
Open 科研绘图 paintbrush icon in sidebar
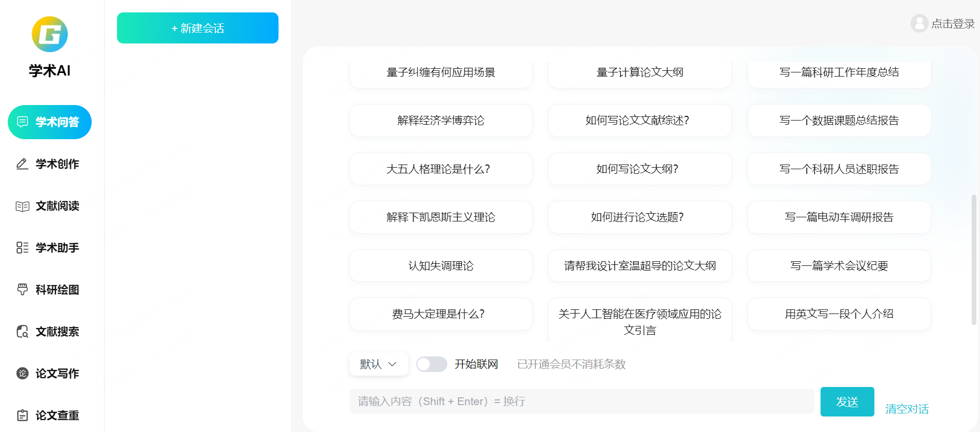[22, 290]
